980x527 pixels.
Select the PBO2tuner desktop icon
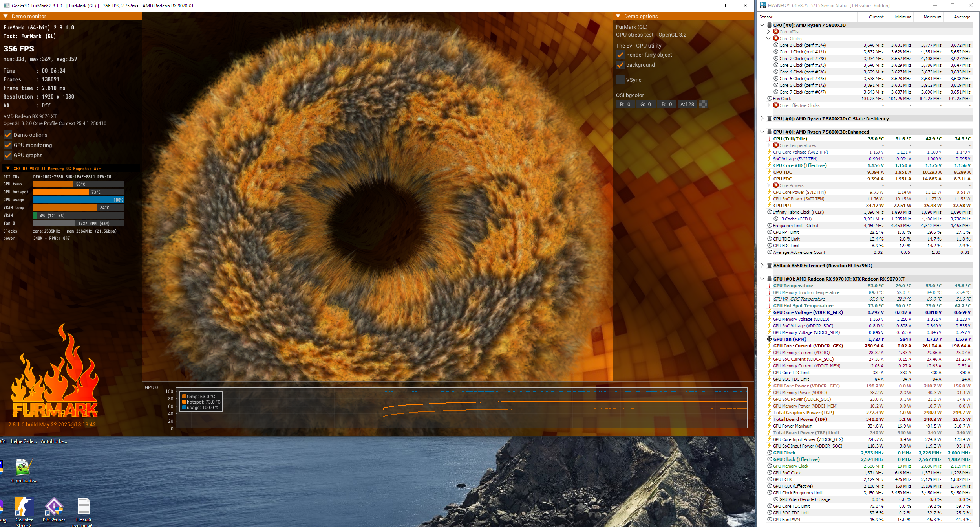tap(54, 506)
